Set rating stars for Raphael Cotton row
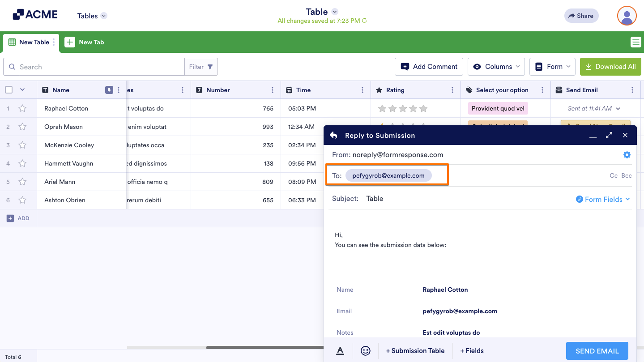Screen dimensions: 644x362 tap(403, 108)
